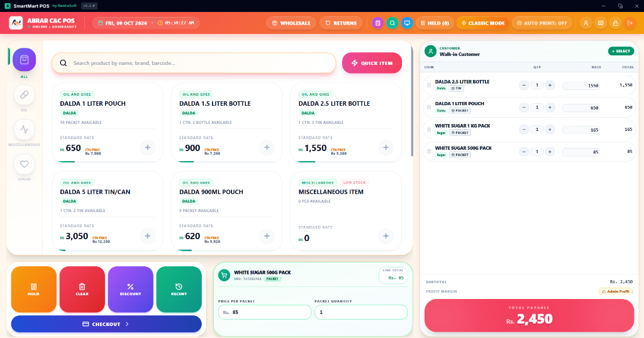644x338 pixels.
Task: Decrease quantity of WHITE SUGAR 500G PACK
Action: (524, 152)
